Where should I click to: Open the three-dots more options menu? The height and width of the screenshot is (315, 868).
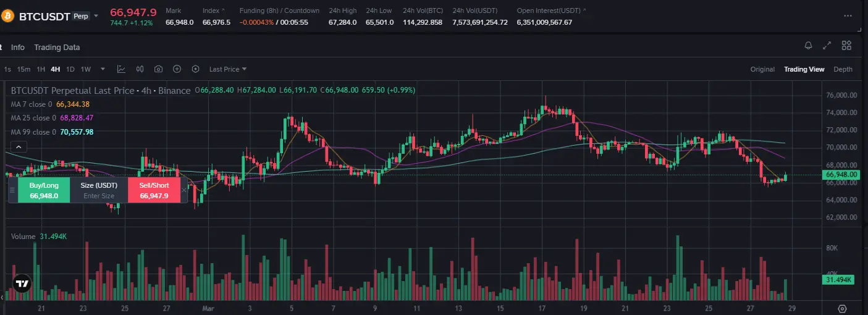coord(848,16)
